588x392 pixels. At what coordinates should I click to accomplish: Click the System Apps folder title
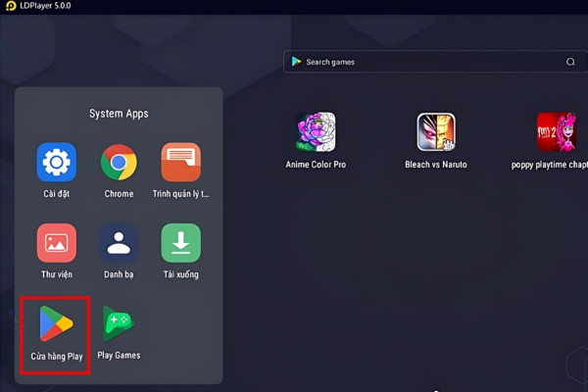click(119, 114)
